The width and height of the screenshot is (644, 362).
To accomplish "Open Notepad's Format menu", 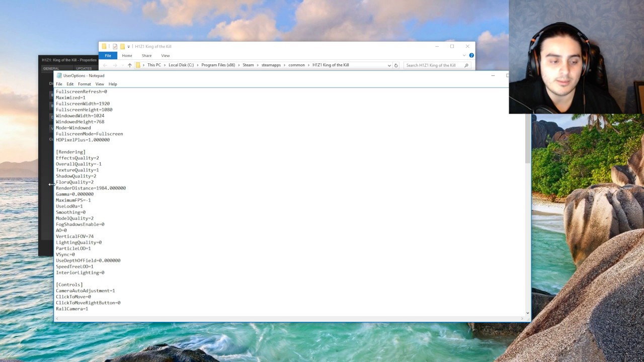I will tap(85, 84).
